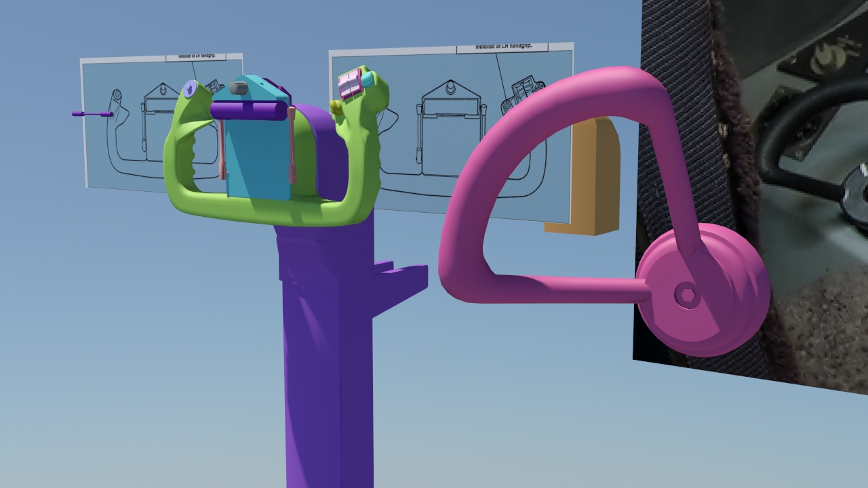Select the small purple pin left of diagram

point(93,114)
